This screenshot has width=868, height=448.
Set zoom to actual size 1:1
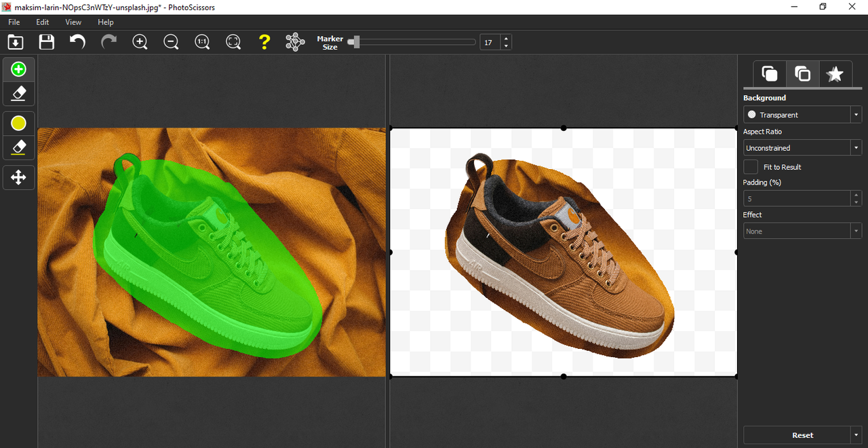202,42
